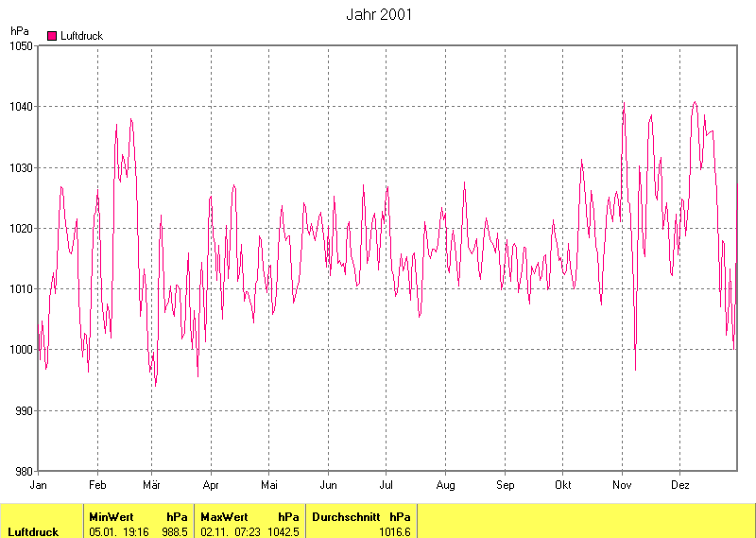756x538 pixels.
Task: Select the Jun month label on x-axis
Action: tap(328, 485)
